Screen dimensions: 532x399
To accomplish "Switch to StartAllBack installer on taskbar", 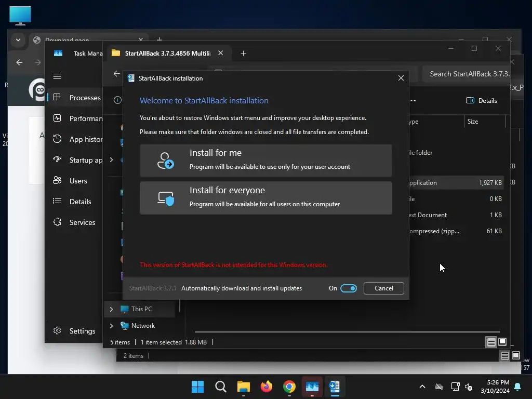I will [335, 387].
